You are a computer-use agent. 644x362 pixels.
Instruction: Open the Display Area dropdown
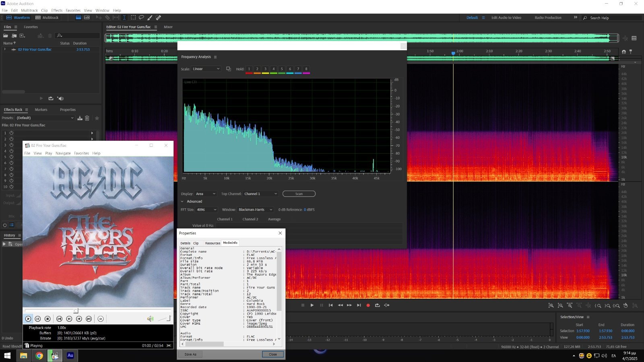click(206, 194)
